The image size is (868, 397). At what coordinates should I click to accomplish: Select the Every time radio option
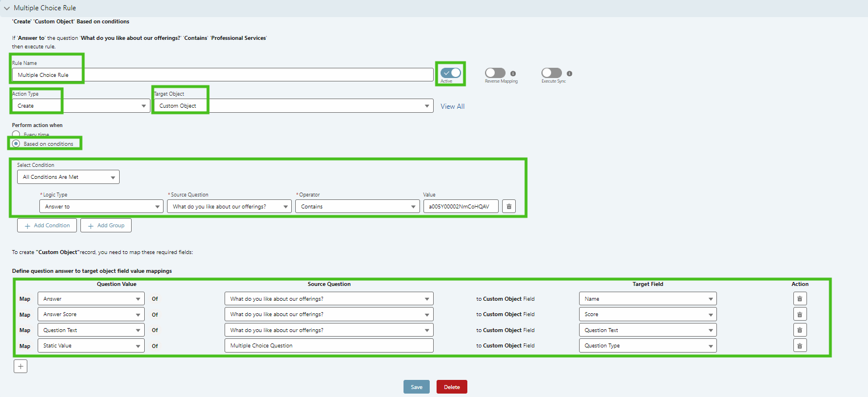16,134
